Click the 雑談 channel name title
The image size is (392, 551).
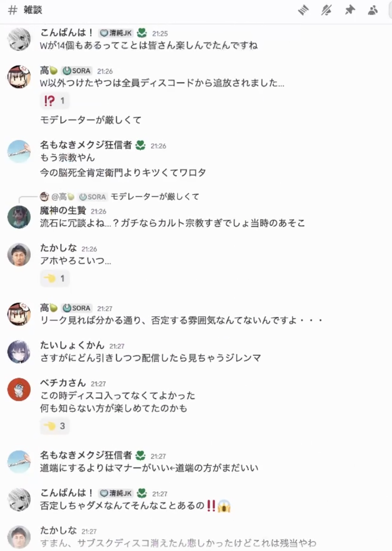point(33,10)
